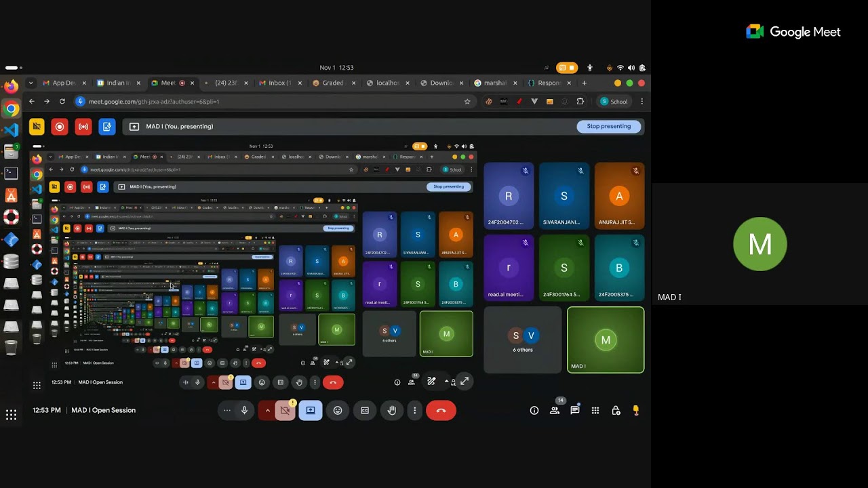The height and width of the screenshot is (488, 868).
Task: Open the emoji reactions button
Action: pos(338,410)
